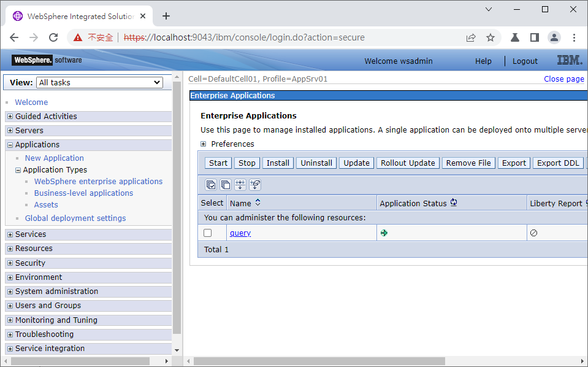Screen dimensions: 588x367
Task: Open New Application link
Action: [55, 158]
